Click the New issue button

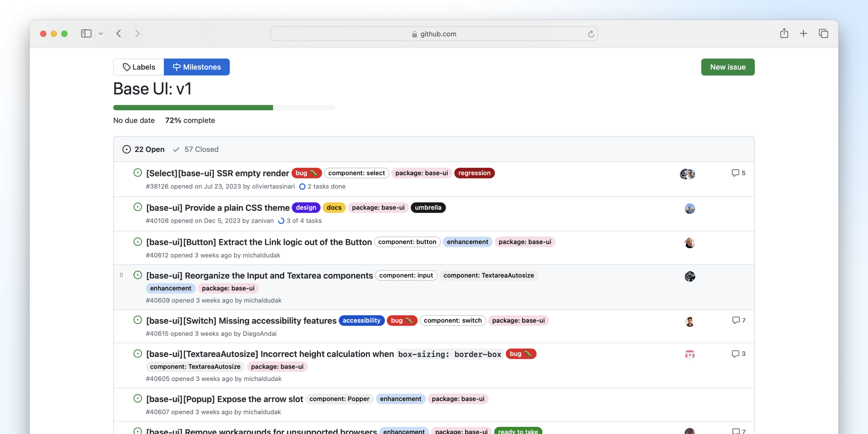pyautogui.click(x=727, y=67)
